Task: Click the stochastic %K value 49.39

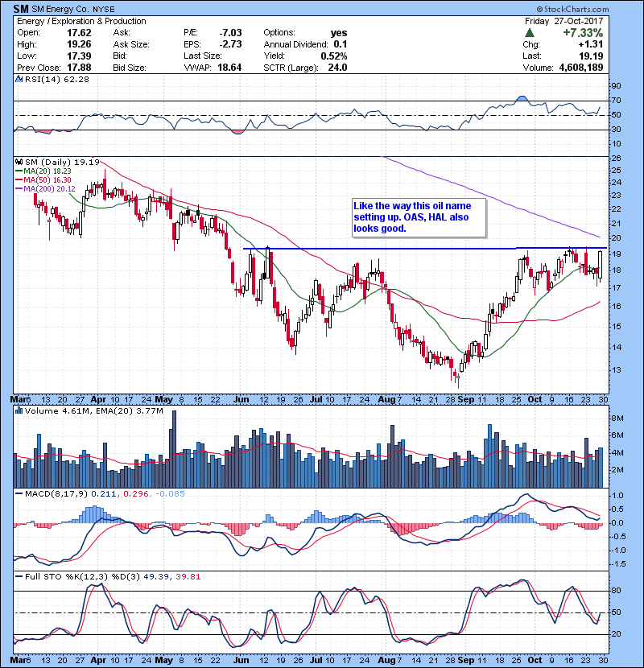Action: click(x=155, y=576)
